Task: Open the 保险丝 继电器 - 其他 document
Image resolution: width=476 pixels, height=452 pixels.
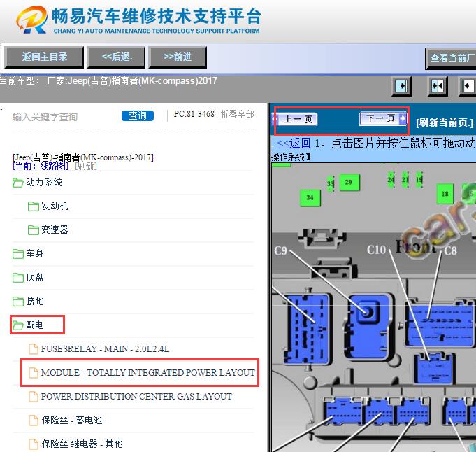Action: pos(82,444)
